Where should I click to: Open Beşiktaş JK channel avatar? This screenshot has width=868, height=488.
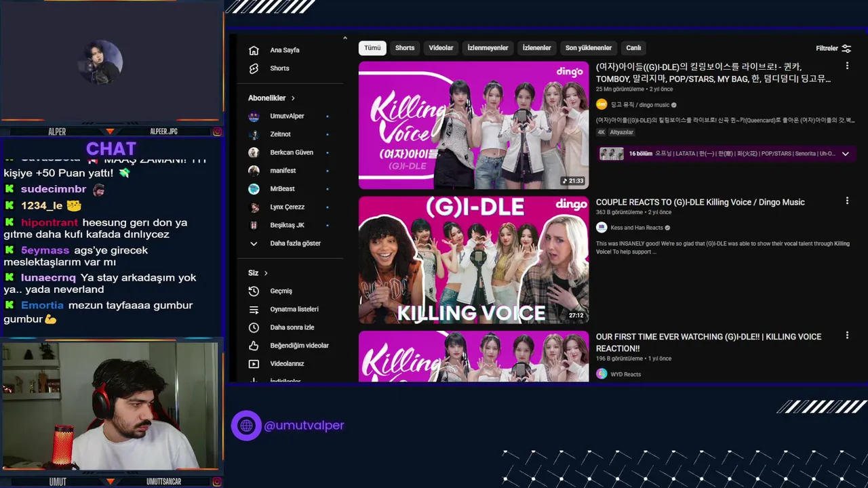pyautogui.click(x=254, y=225)
